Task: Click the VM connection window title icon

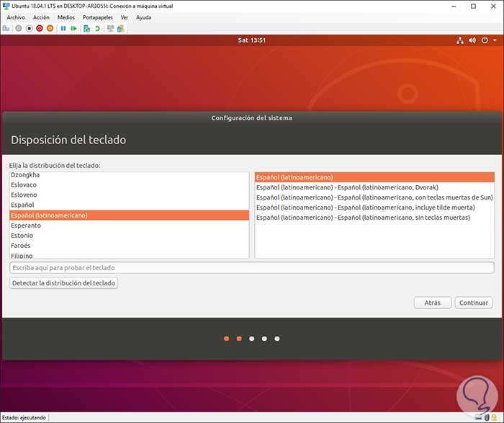Action: (x=6, y=6)
